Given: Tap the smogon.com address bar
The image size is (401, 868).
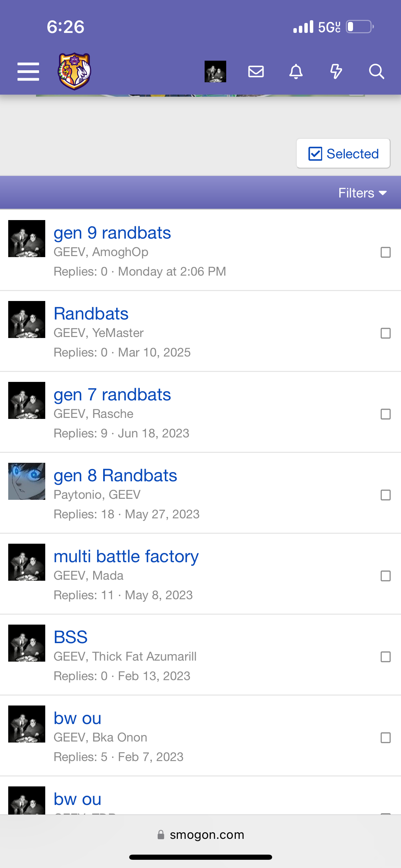Looking at the screenshot, I should click(x=200, y=835).
